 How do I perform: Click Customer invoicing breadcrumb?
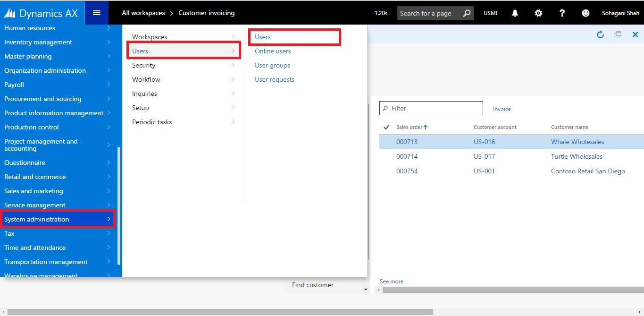(x=206, y=13)
